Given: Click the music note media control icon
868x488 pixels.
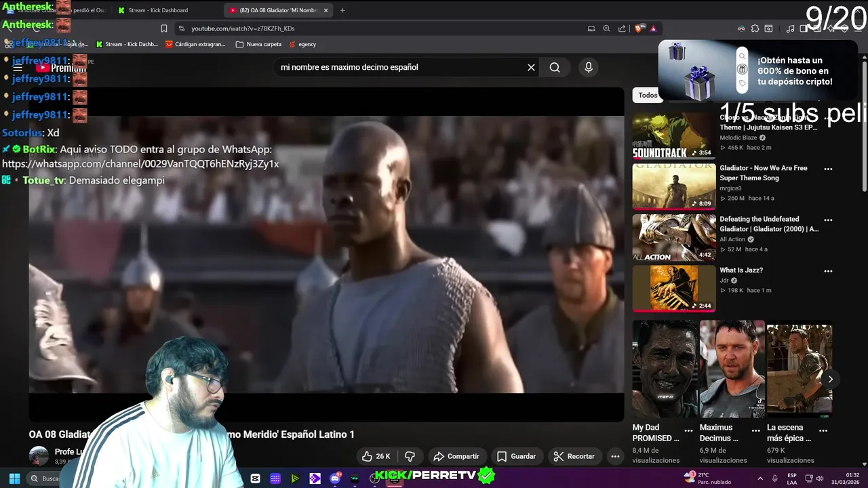Looking at the screenshot, I should pyautogui.click(x=790, y=28).
